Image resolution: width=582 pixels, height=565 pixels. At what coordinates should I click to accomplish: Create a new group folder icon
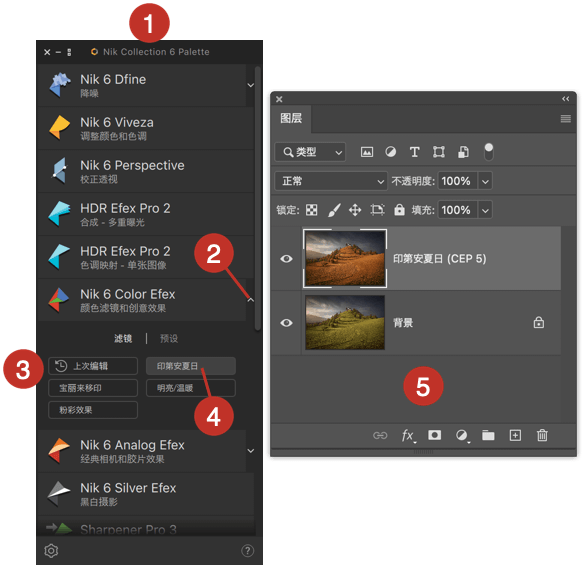(x=488, y=435)
